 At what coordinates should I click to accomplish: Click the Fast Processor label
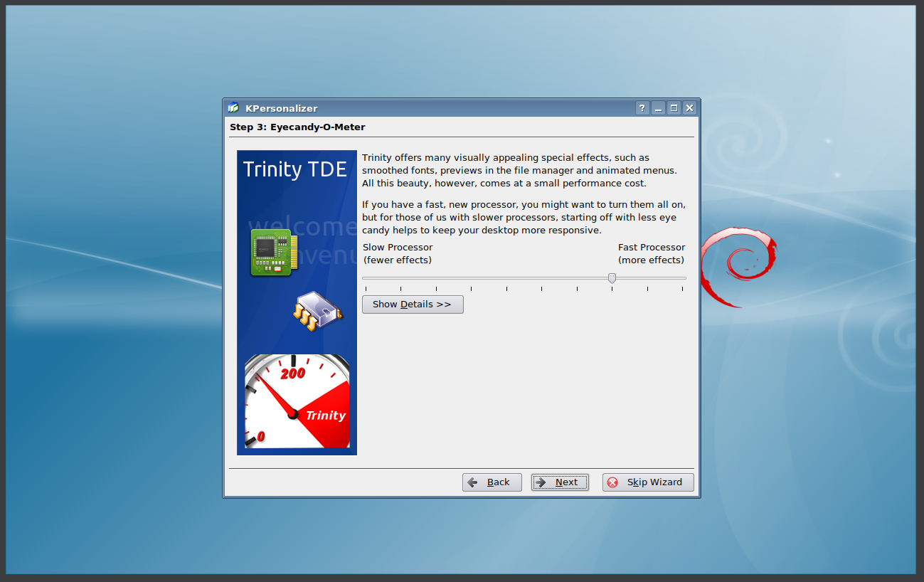[x=651, y=248]
